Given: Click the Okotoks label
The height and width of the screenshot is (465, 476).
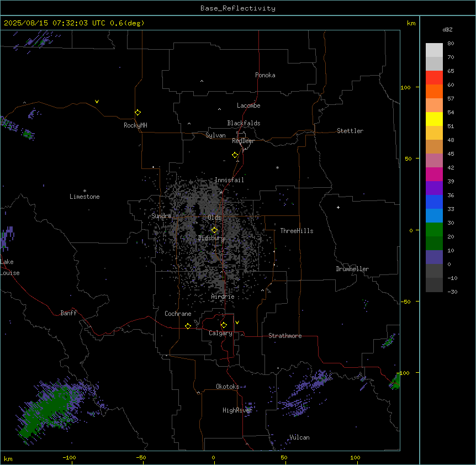Looking at the screenshot, I should 228,387.
